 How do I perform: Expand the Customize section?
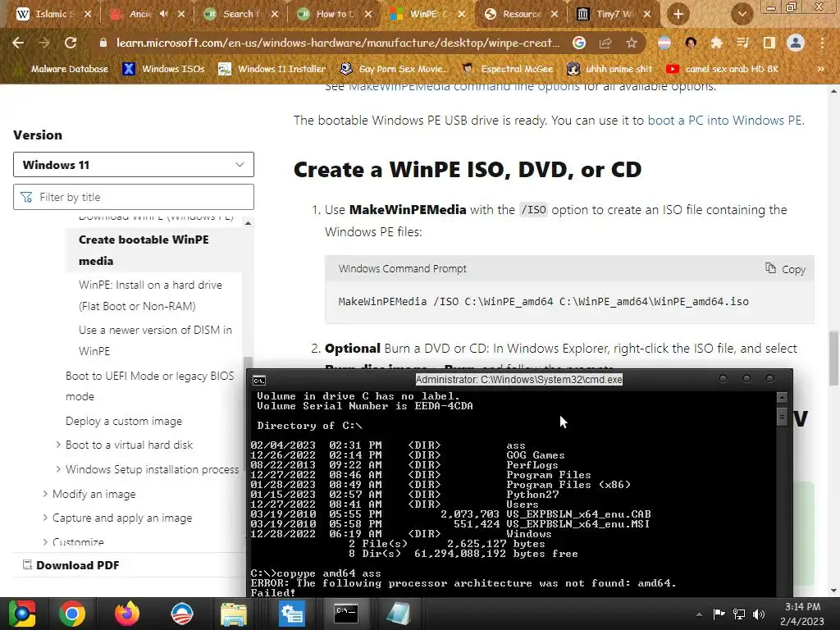pyautogui.click(x=46, y=541)
